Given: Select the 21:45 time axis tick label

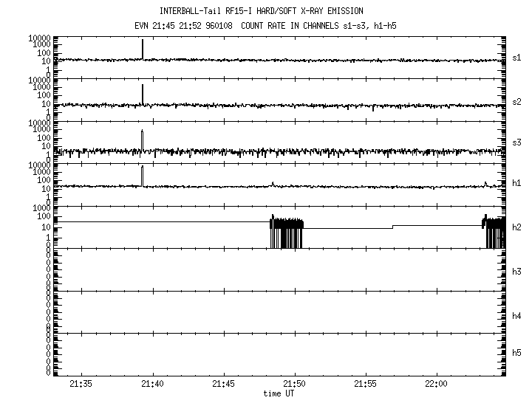Looking at the screenshot, I should pos(223,385).
